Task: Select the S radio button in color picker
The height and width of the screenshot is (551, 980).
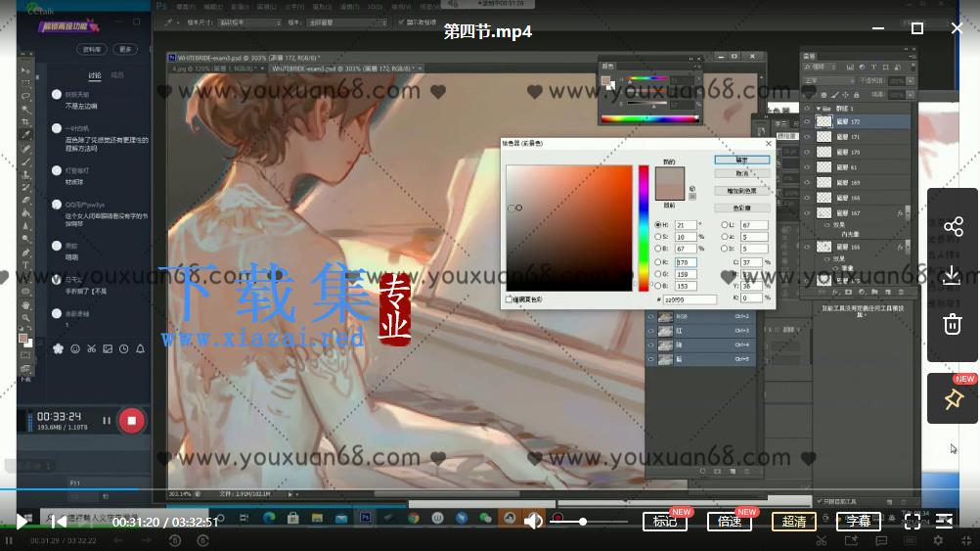Action: pyautogui.click(x=657, y=237)
